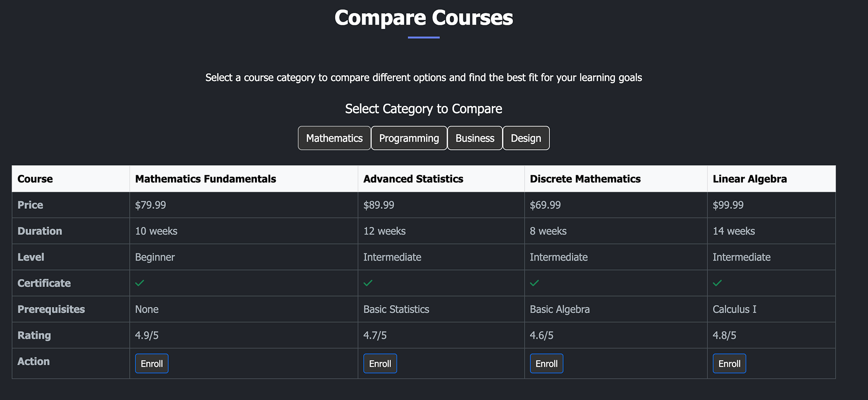Click the Compare Courses heading
868x400 pixels.
pyautogui.click(x=424, y=18)
